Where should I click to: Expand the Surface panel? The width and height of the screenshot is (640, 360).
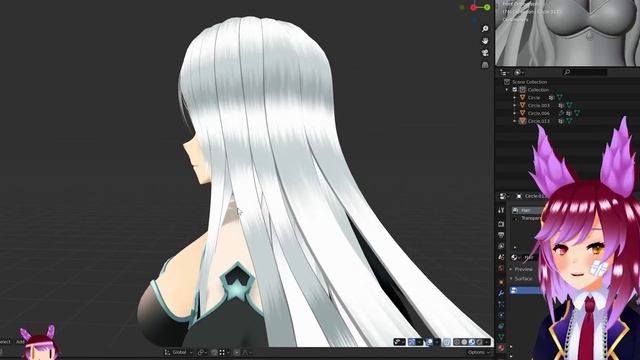[523, 279]
